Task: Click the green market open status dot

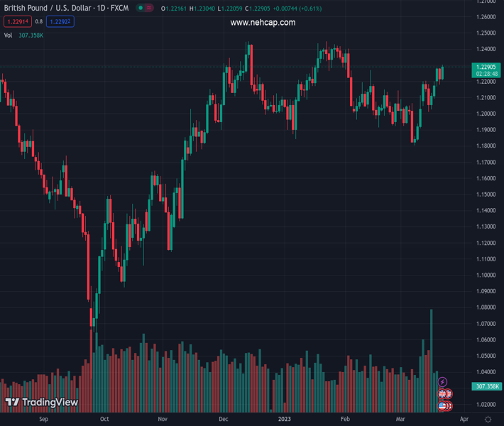Action: [x=141, y=8]
